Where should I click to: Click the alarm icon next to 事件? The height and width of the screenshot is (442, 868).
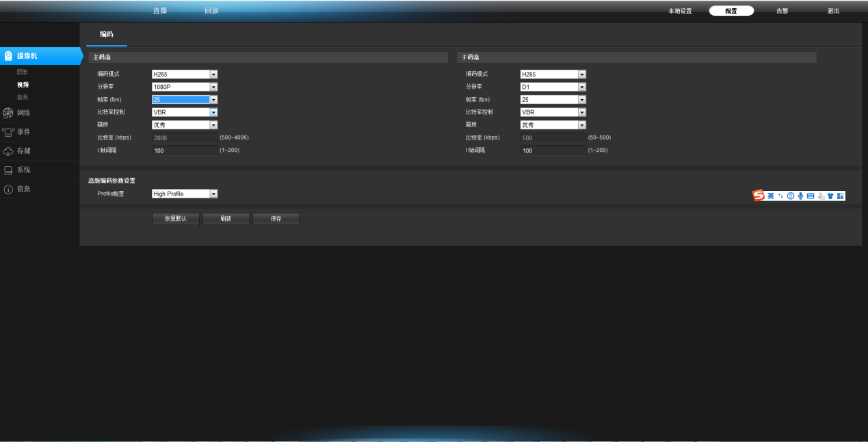pyautogui.click(x=8, y=132)
